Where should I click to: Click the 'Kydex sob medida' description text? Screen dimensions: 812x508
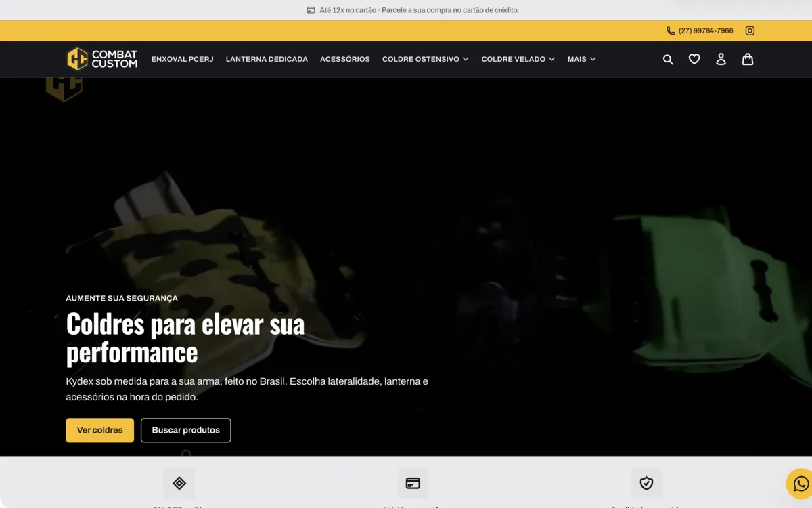coord(247,389)
